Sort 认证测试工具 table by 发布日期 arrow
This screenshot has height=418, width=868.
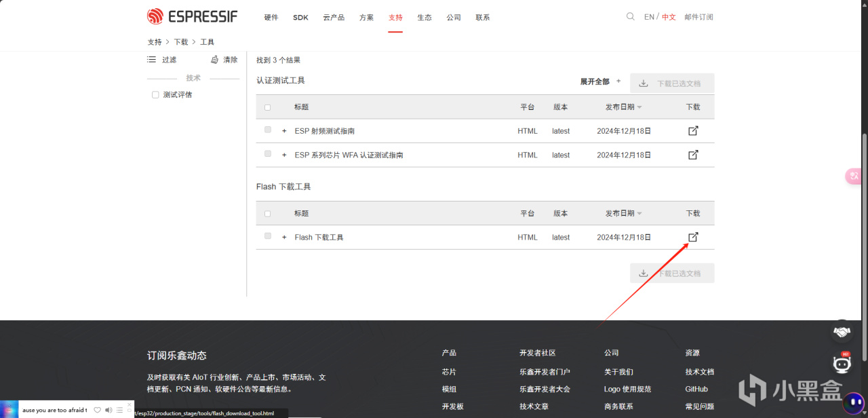639,107
